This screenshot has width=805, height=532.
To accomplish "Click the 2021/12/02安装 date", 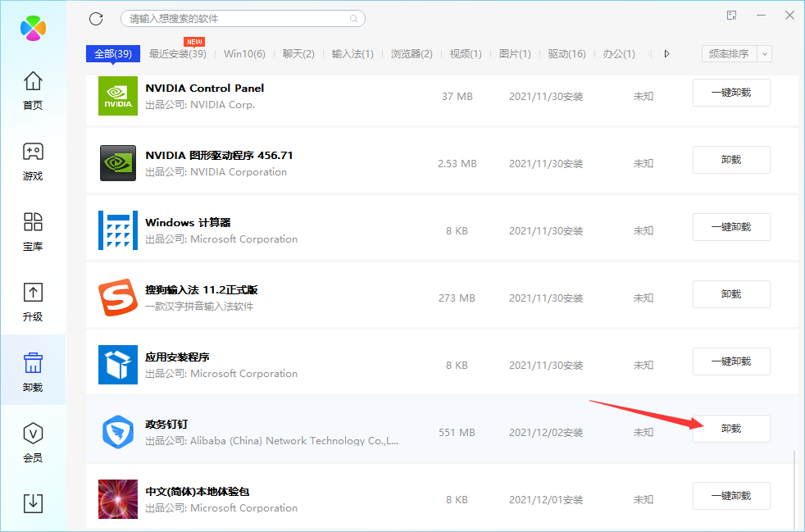I will click(546, 433).
